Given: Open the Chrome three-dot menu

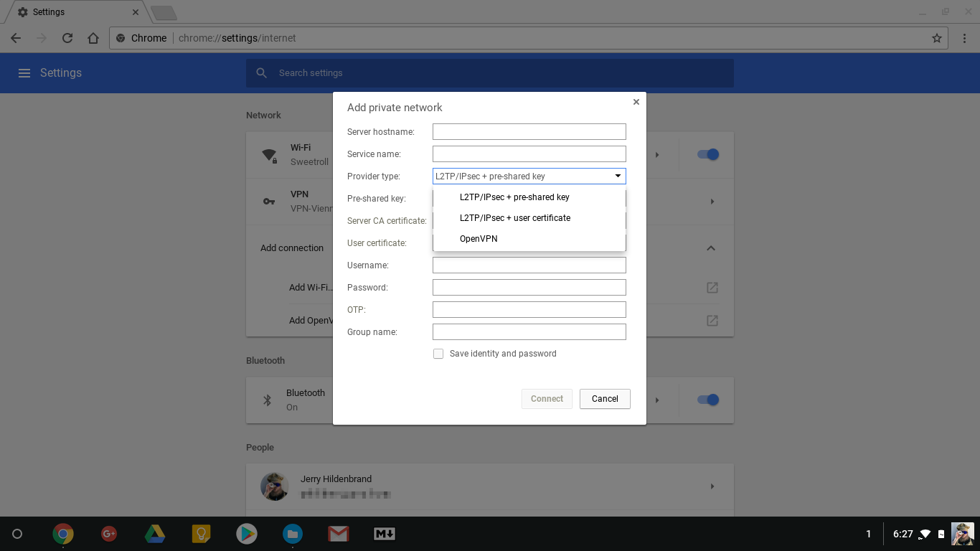Looking at the screenshot, I should (x=963, y=38).
